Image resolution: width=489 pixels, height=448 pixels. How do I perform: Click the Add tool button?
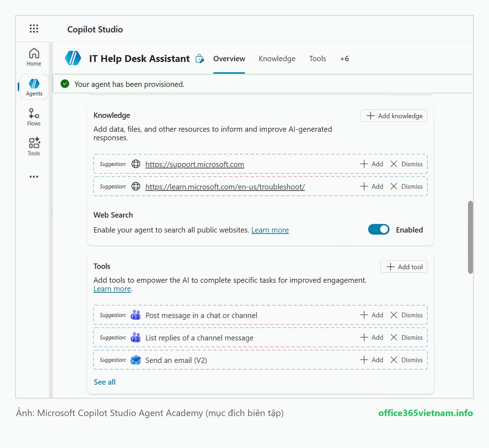[404, 267]
